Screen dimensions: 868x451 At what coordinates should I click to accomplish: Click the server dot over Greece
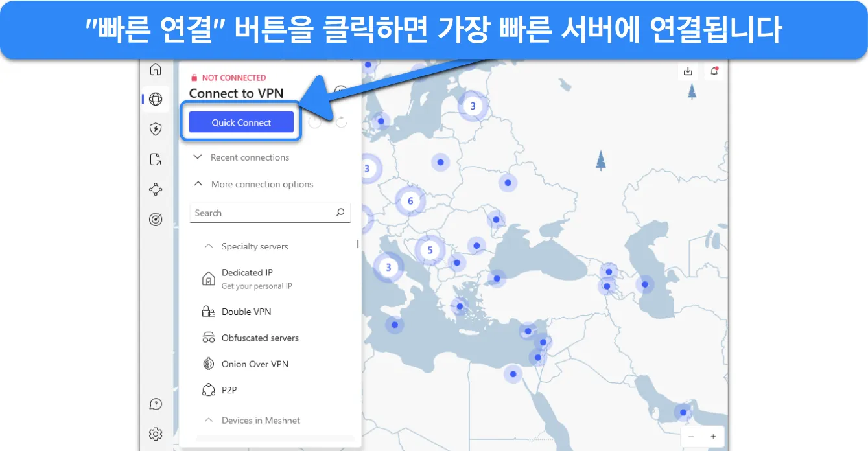(x=460, y=306)
